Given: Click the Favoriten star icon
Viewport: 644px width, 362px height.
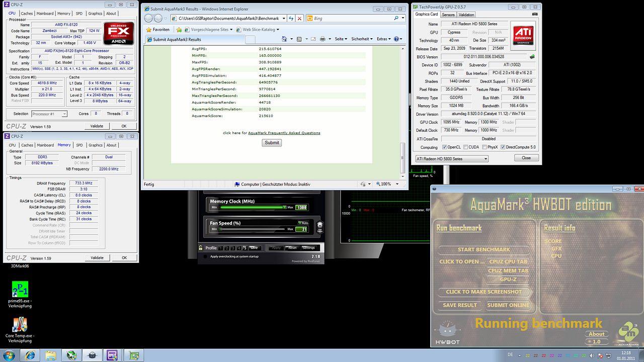Looking at the screenshot, I should [149, 29].
